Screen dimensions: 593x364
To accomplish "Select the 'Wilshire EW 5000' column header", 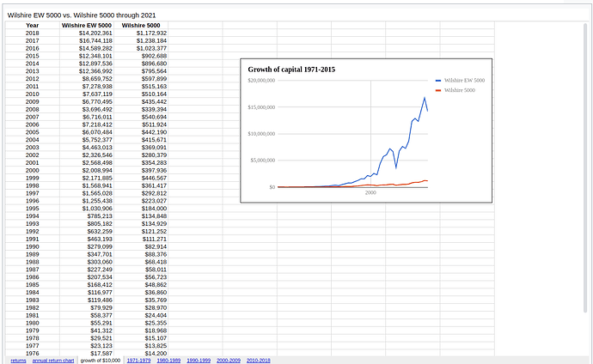I will click(x=88, y=26).
